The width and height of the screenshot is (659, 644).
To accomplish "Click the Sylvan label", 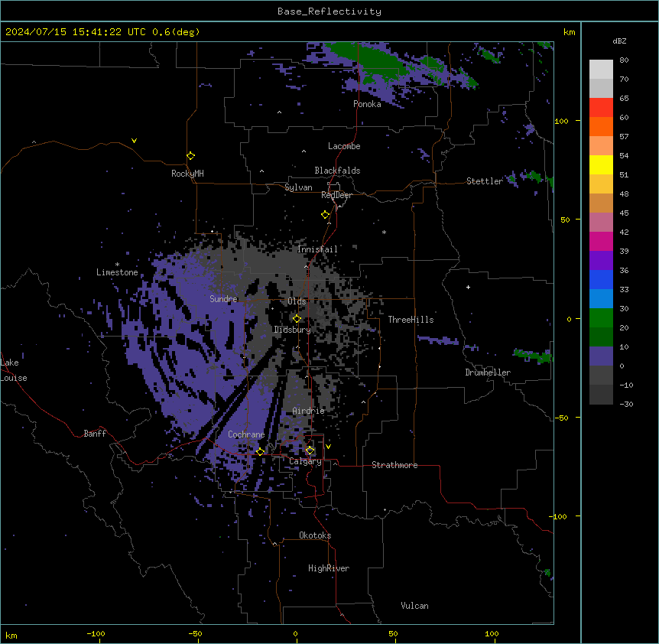I will point(298,187).
